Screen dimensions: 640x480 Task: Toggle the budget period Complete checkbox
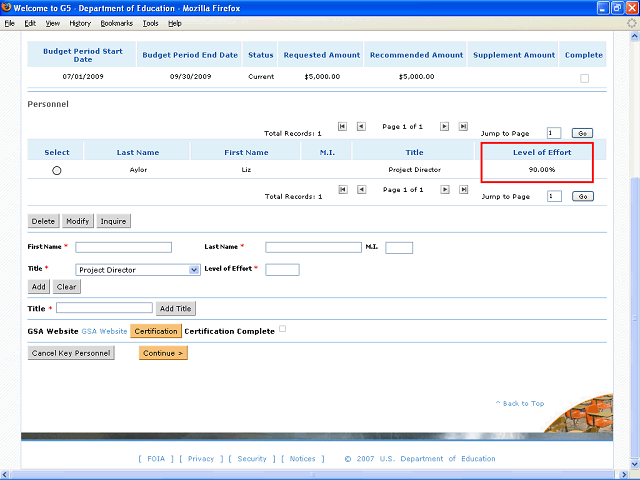point(584,78)
